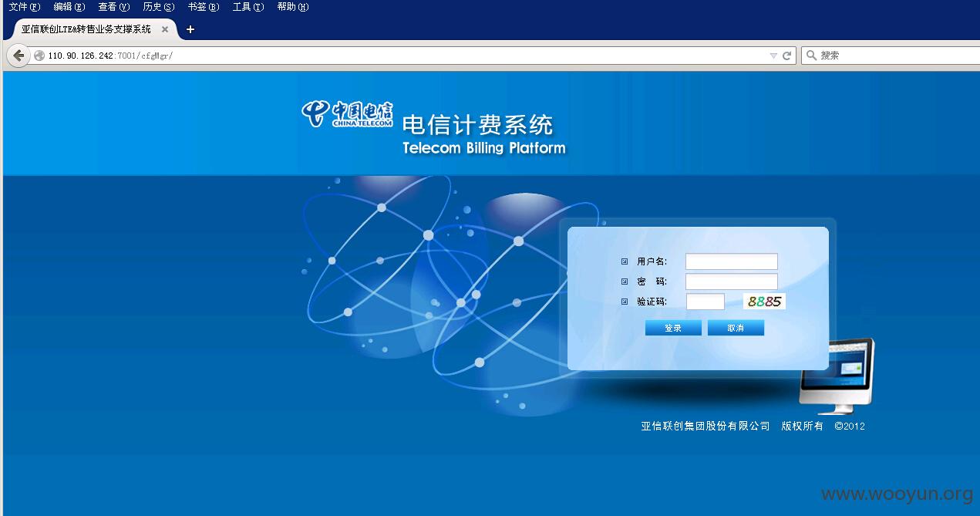Image resolution: width=980 pixels, height=516 pixels.
Task: Click the search magnifier icon
Action: click(811, 56)
